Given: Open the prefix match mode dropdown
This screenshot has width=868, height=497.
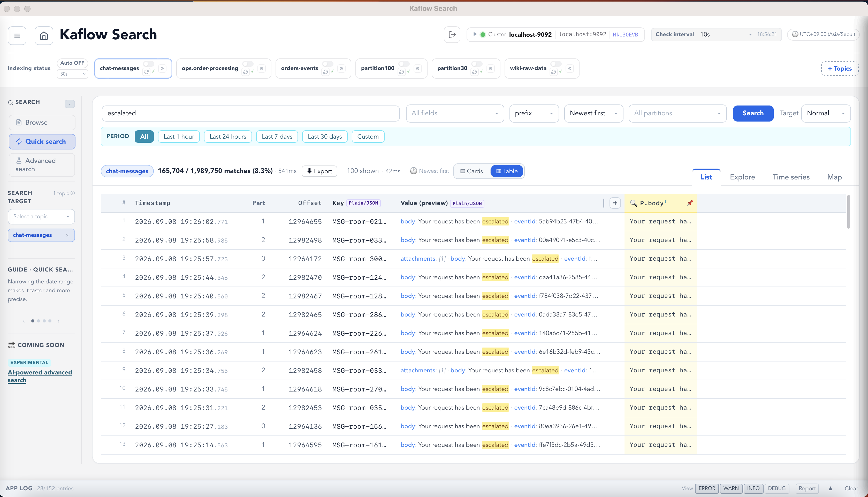Looking at the screenshot, I should pyautogui.click(x=534, y=113).
